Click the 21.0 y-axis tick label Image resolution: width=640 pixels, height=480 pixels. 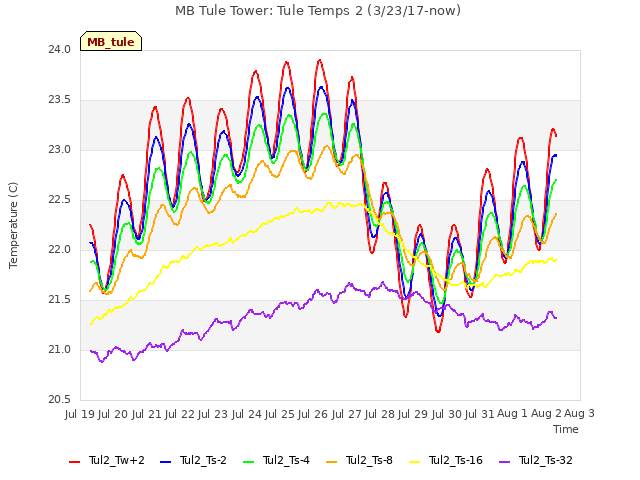pyautogui.click(x=59, y=350)
